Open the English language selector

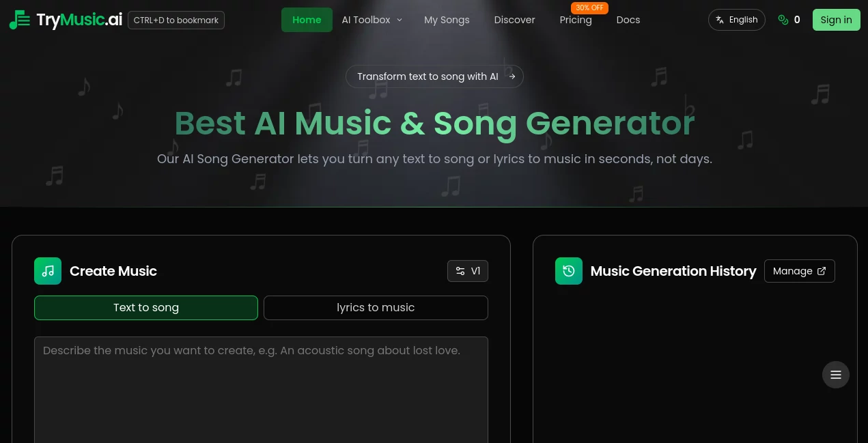(737, 20)
